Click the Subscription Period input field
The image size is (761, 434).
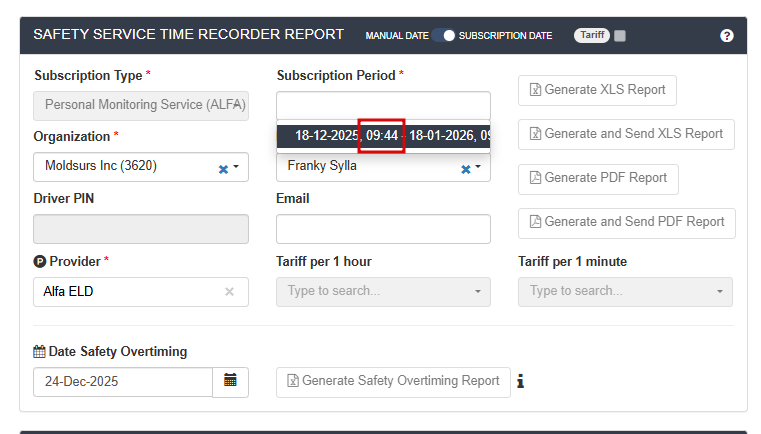(x=383, y=105)
